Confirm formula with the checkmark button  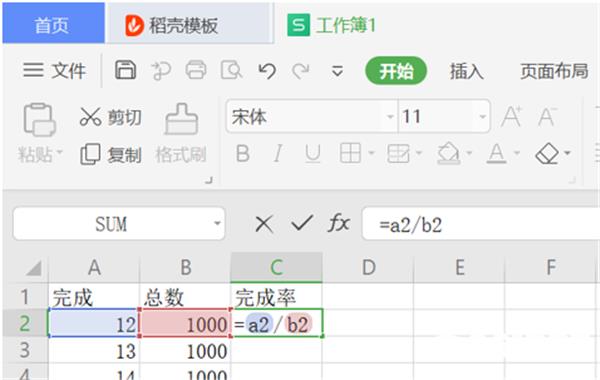click(x=302, y=223)
